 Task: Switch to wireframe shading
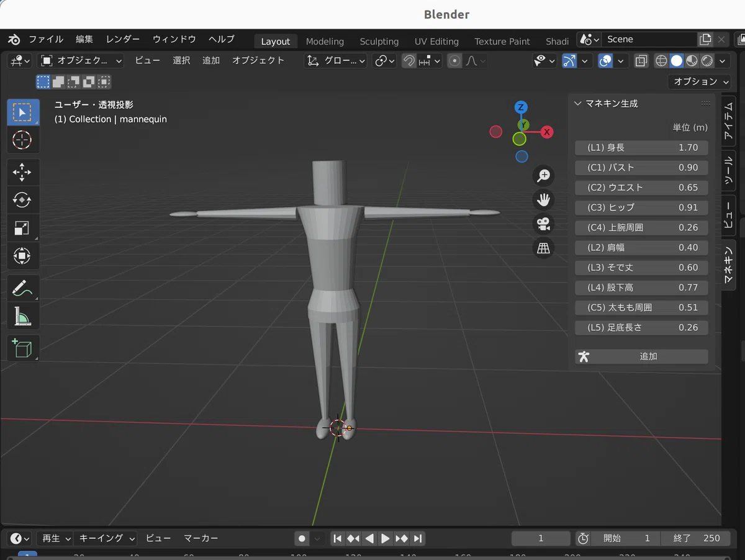pyautogui.click(x=661, y=61)
